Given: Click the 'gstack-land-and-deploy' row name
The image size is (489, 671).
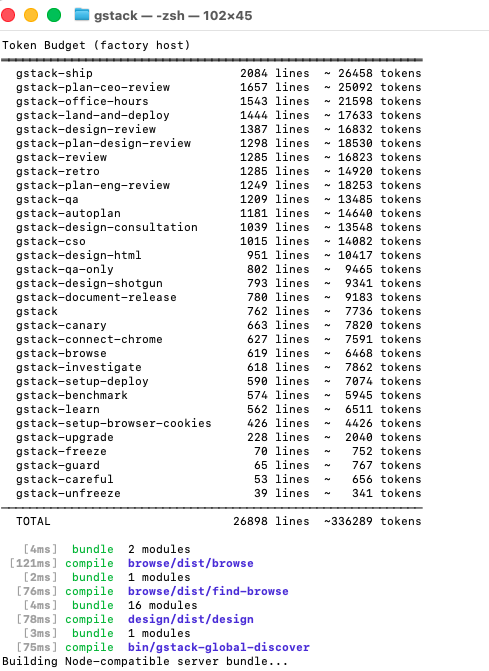Looking at the screenshot, I should click(93, 116).
